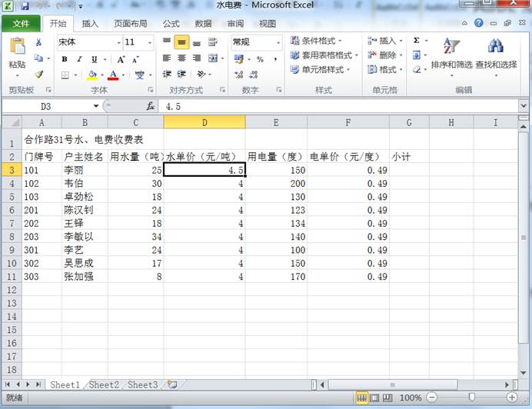
Task: Toggle bold formatting
Action: click(65, 59)
